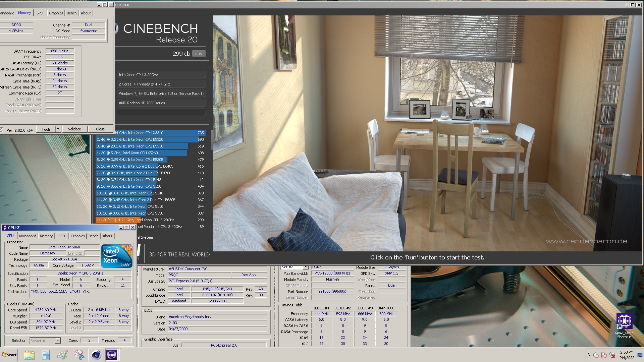Click the CPU-Z title bar icon

(x=5, y=228)
